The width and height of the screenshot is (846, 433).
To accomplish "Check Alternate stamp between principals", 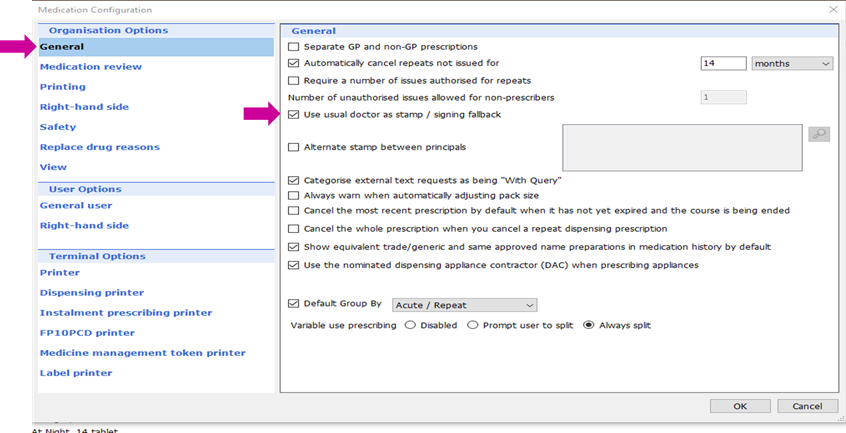I will 293,147.
